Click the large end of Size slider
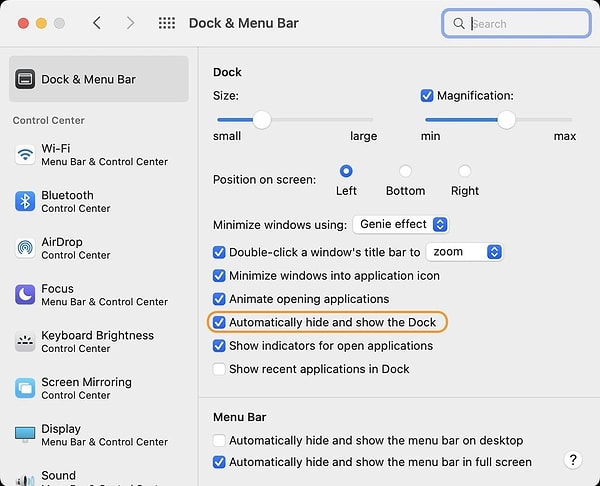Viewport: 600px width, 486px height. (x=364, y=136)
